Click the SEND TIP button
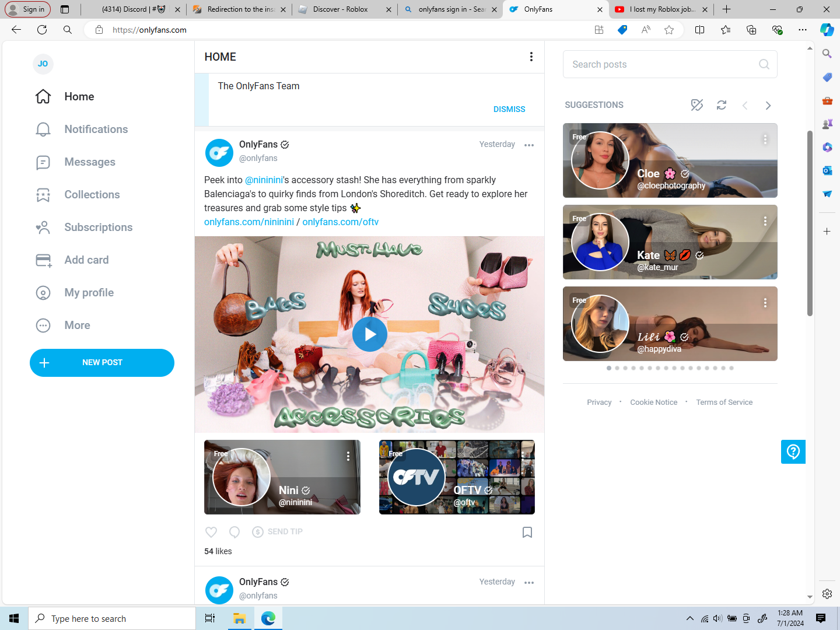The height and width of the screenshot is (630, 840). tap(278, 532)
